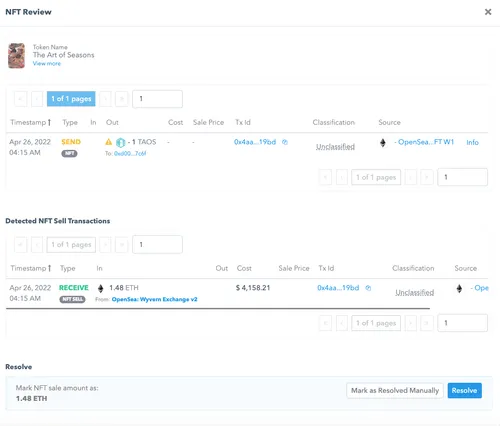Sort by Timestamp arrow in Detected Sell table
The height and width of the screenshot is (426, 500).
(49, 268)
